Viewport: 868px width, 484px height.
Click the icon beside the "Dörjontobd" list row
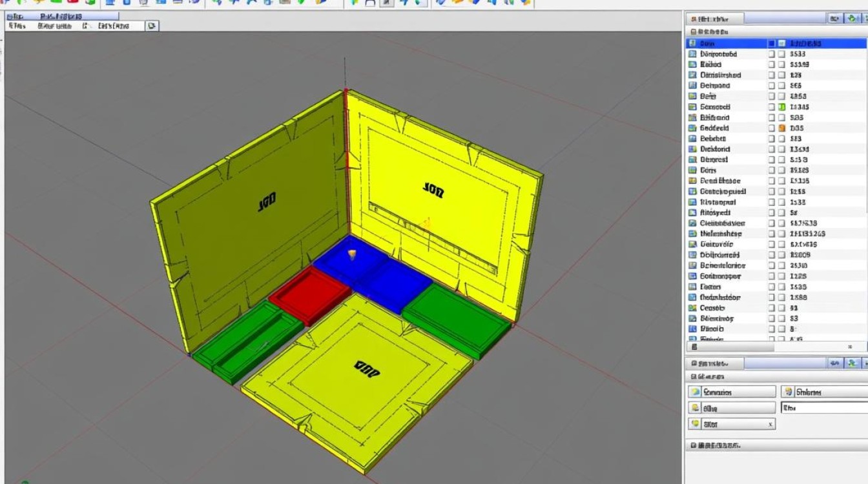pos(692,54)
